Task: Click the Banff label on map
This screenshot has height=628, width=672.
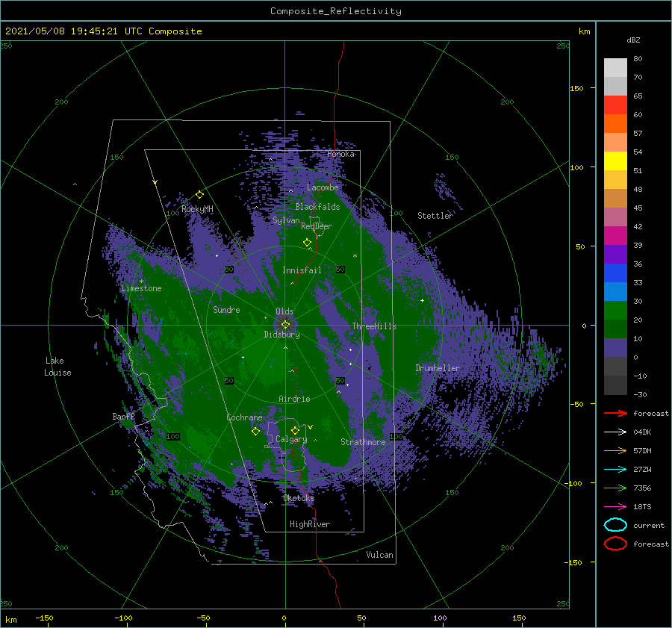Action: pos(123,416)
